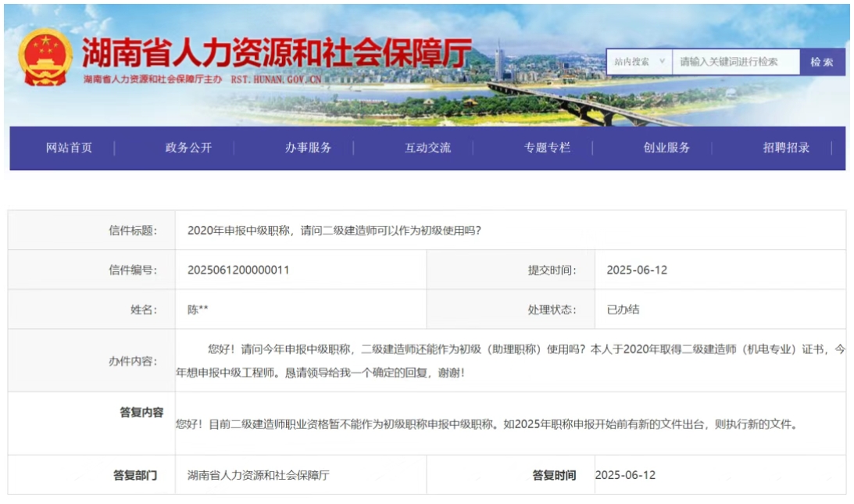This screenshot has height=504, width=854.
Task: Open 招聘招录 navigation item
Action: tap(786, 148)
